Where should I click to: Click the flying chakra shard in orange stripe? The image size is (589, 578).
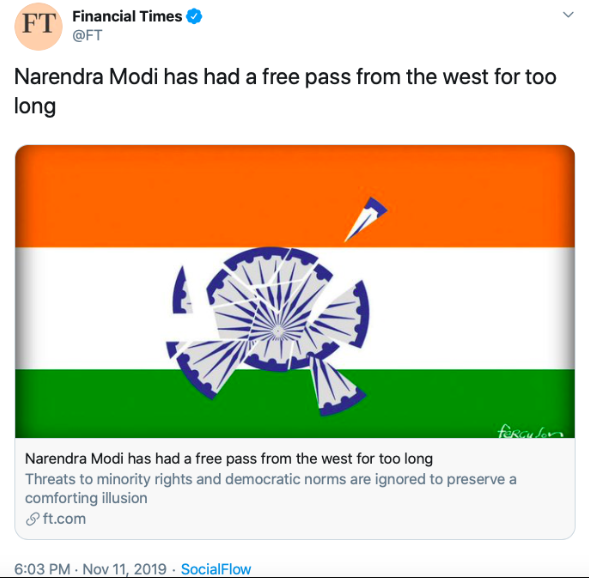tap(366, 219)
